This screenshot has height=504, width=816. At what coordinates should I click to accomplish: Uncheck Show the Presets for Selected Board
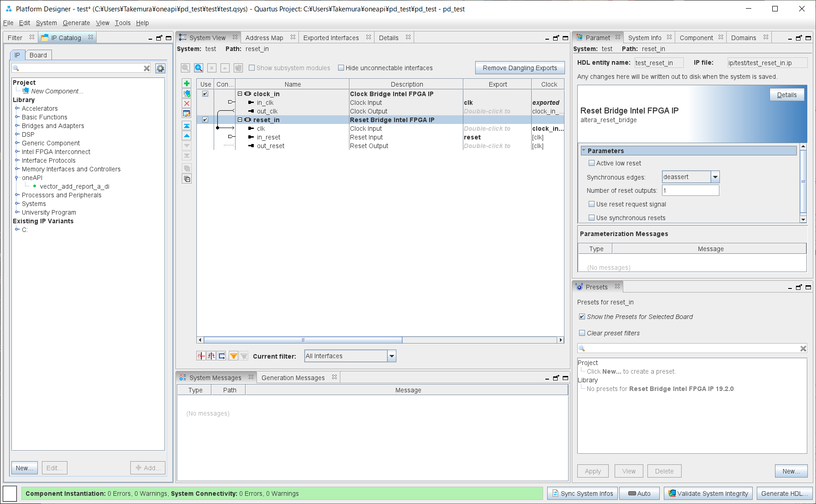tap(582, 317)
